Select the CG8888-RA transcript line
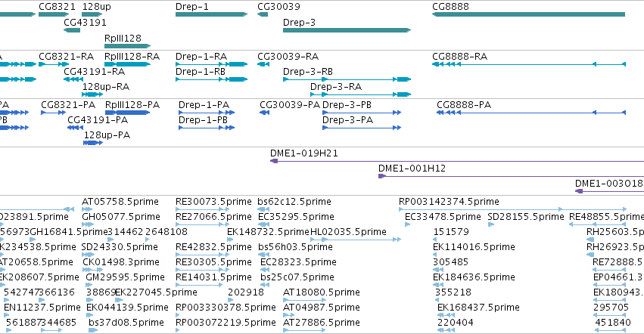 (529, 64)
